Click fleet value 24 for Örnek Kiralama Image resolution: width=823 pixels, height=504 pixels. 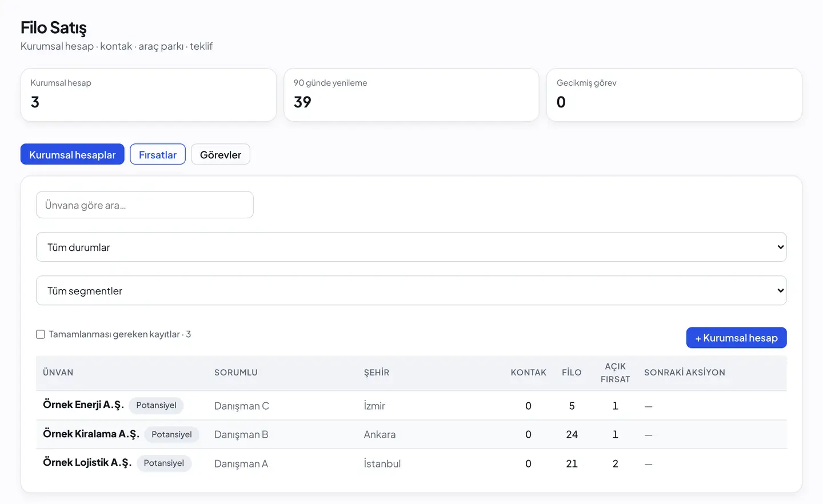coord(572,434)
